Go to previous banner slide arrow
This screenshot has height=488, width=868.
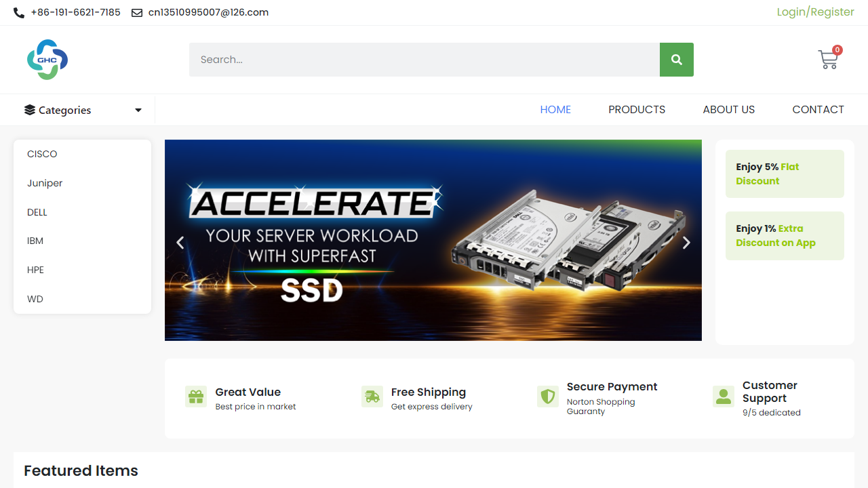point(180,243)
